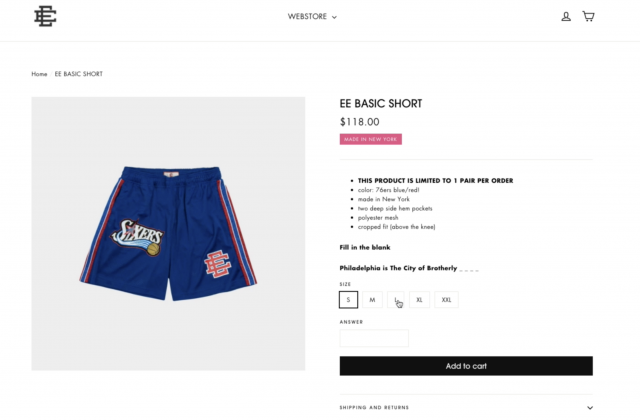This screenshot has width=640, height=420.
Task: Select size S
Action: (x=349, y=299)
